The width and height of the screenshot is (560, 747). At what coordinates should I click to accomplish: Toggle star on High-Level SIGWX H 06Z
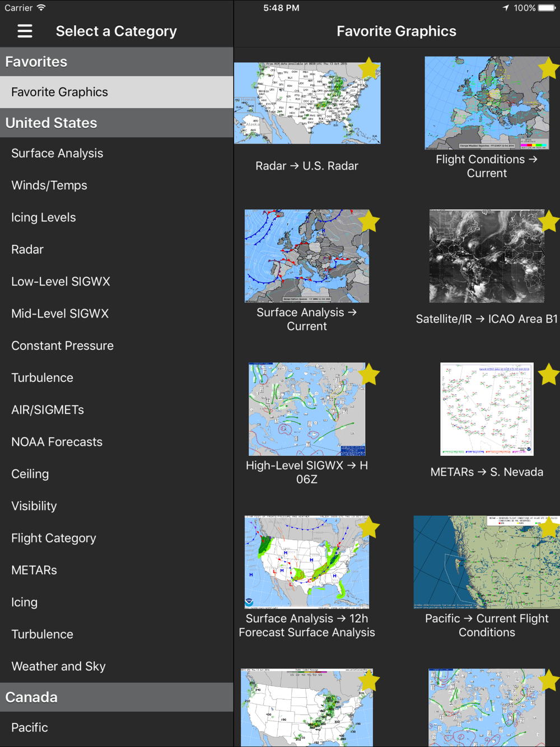368,374
